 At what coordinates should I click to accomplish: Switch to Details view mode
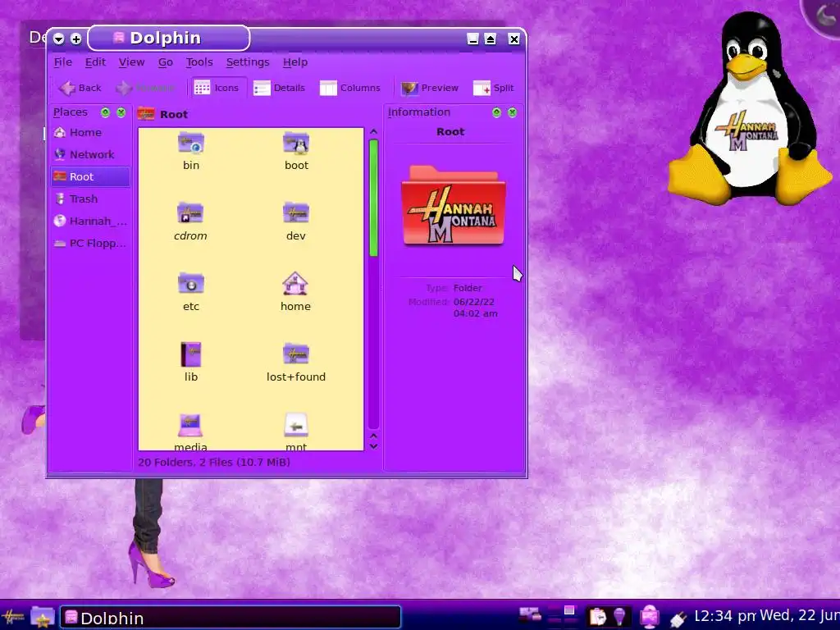point(279,88)
